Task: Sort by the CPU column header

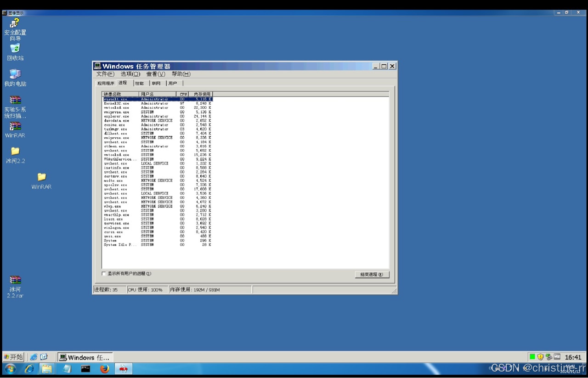Action: click(x=182, y=94)
